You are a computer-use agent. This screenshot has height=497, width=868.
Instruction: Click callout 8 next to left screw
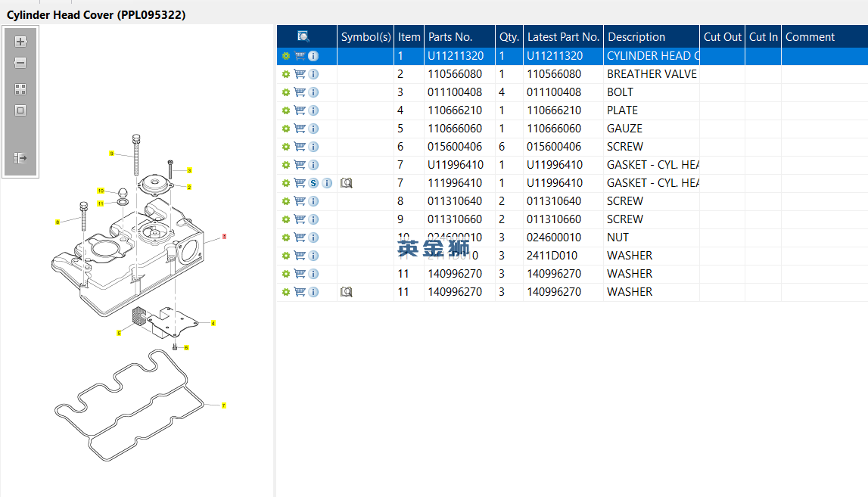58,222
